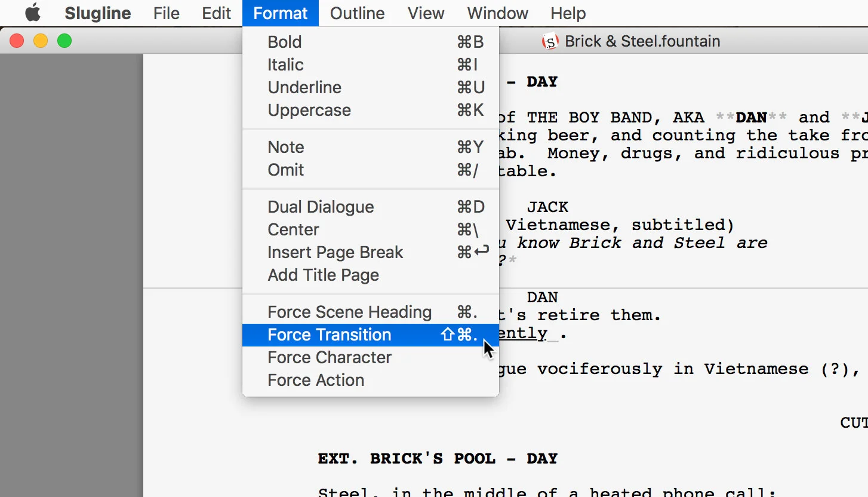Click the JACK character name in script
This screenshot has height=497, width=868.
point(547,207)
